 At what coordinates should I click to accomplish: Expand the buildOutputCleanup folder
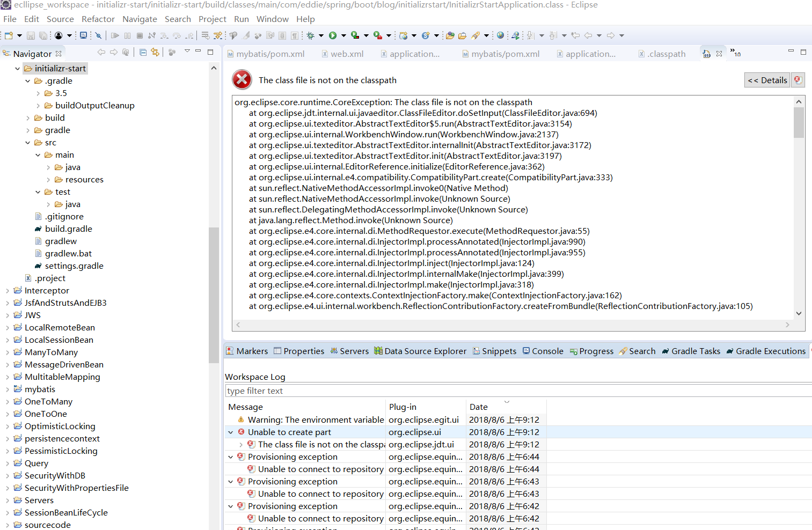click(38, 106)
